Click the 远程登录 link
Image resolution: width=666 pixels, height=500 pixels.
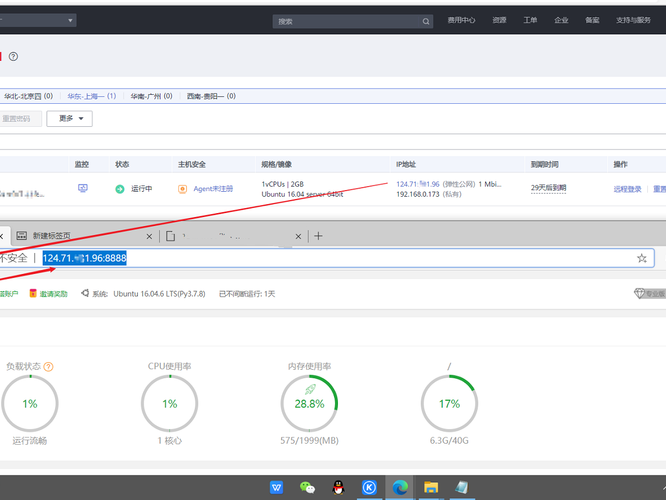click(x=627, y=189)
